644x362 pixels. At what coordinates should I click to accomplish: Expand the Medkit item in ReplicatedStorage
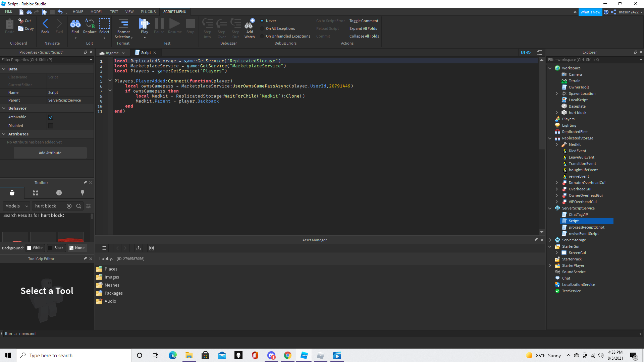tap(557, 144)
